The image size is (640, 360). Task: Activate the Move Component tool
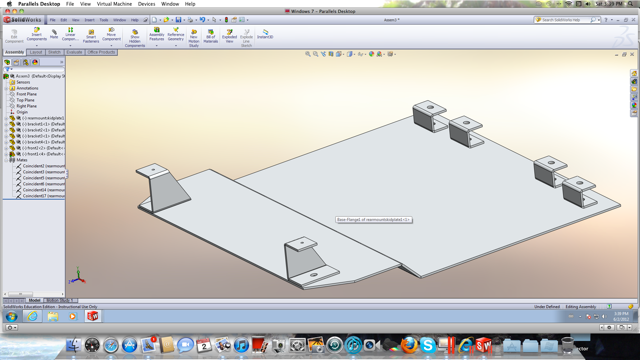click(111, 34)
